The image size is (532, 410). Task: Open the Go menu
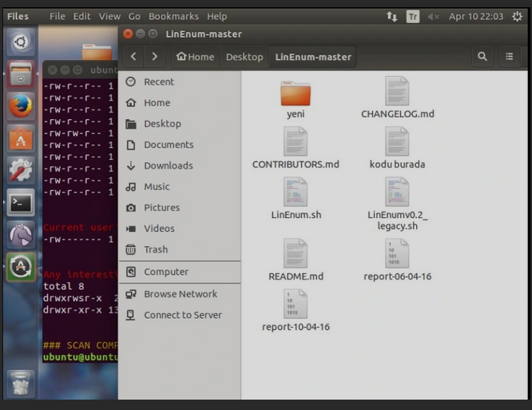pyautogui.click(x=134, y=16)
